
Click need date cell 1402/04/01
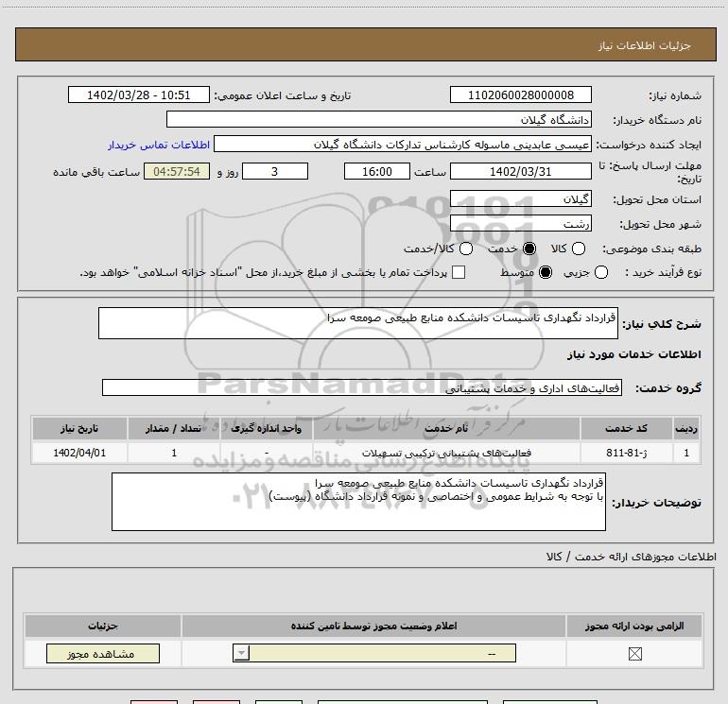point(79,453)
